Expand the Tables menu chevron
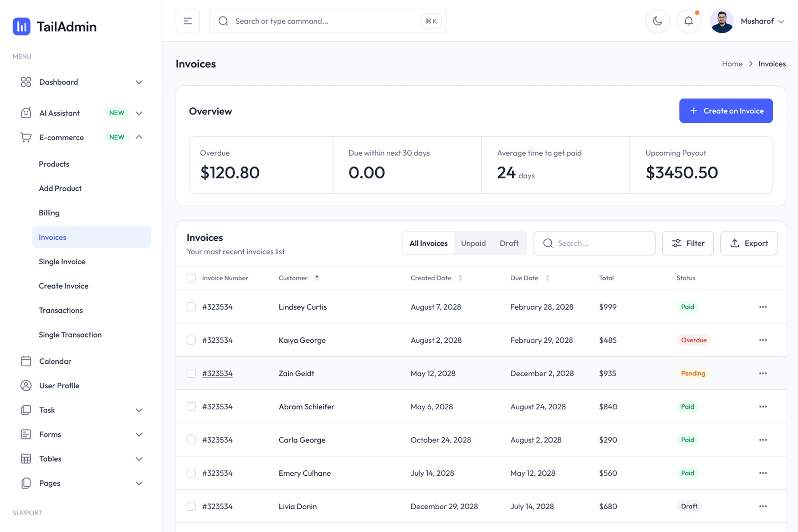 coord(139,459)
